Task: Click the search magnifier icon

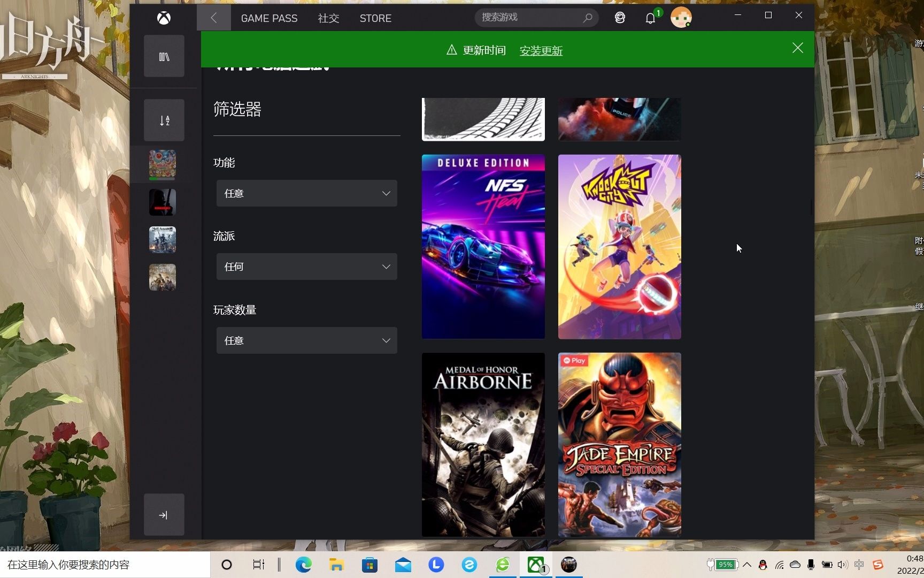Action: pos(588,18)
